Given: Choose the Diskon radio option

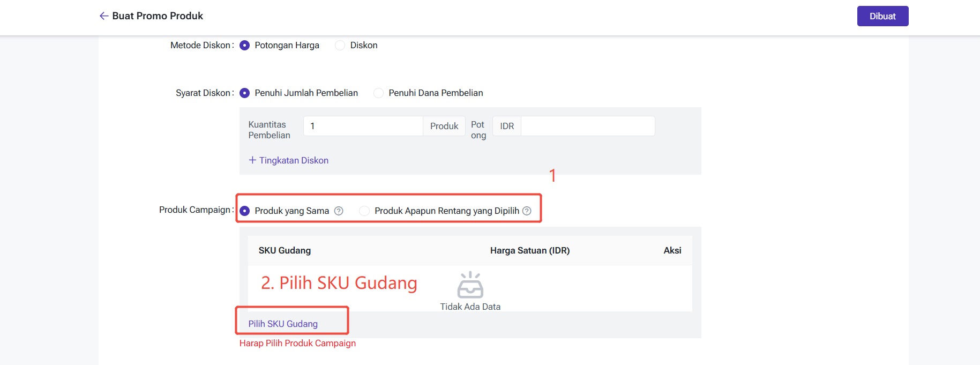Looking at the screenshot, I should (x=340, y=46).
